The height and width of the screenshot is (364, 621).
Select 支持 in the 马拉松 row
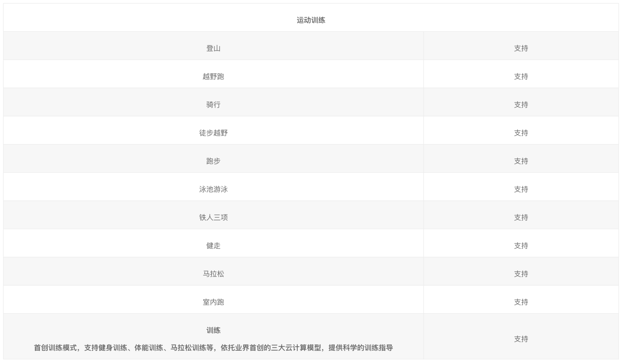[x=521, y=274]
